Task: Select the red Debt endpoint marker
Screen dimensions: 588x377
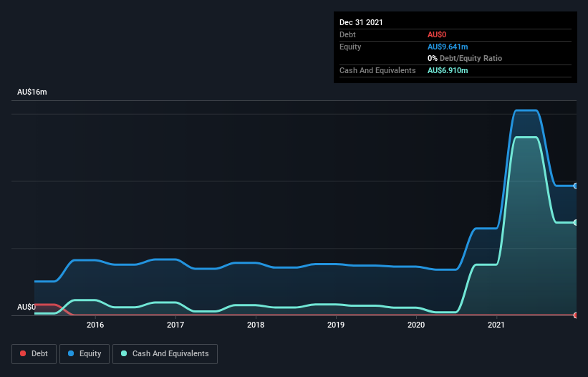Action: point(576,315)
